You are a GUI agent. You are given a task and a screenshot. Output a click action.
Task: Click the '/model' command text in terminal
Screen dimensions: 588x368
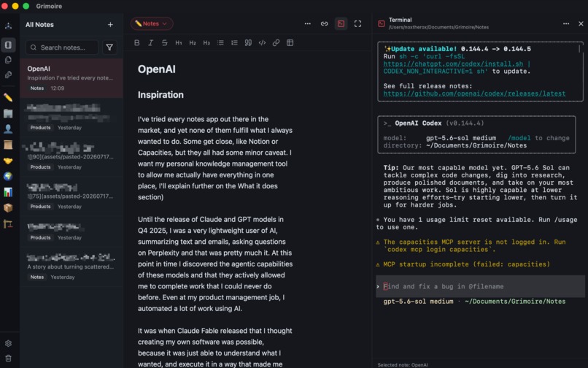tap(519, 138)
